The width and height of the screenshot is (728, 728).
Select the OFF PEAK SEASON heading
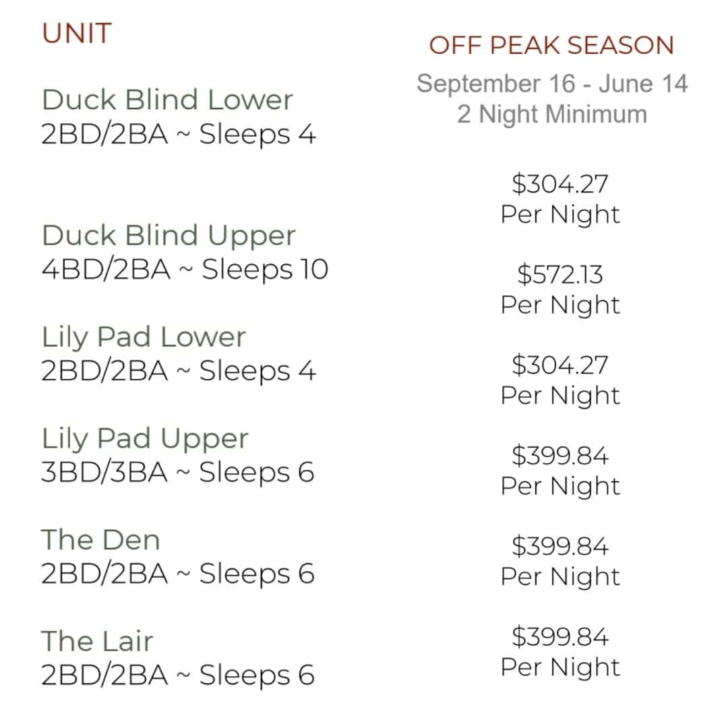pos(551,46)
